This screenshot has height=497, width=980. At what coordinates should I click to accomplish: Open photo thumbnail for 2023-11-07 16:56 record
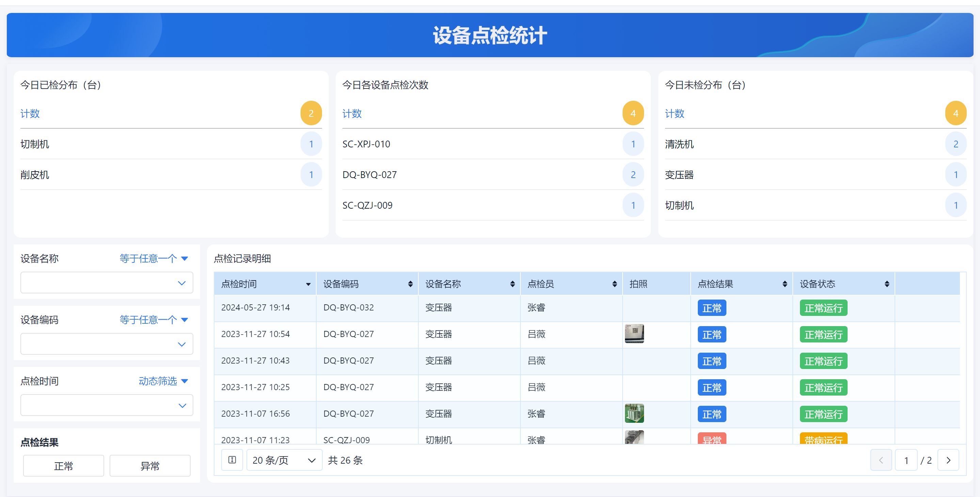[634, 413]
